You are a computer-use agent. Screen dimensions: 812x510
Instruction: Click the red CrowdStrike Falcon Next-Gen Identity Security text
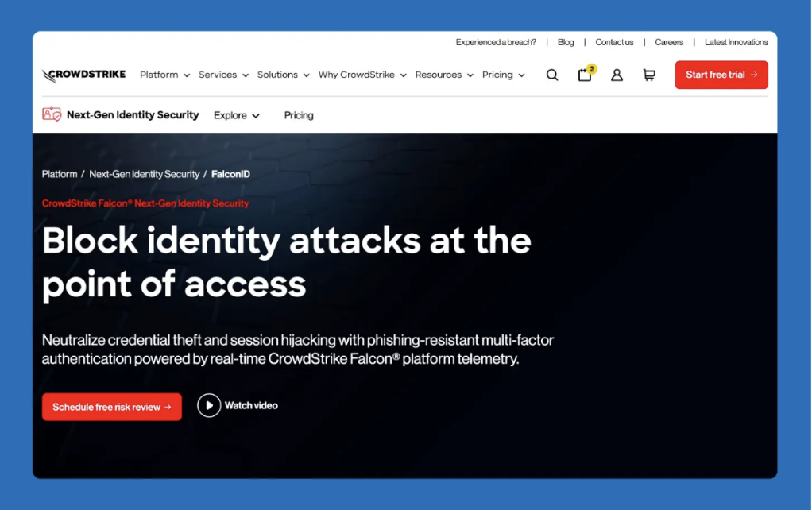pos(145,203)
